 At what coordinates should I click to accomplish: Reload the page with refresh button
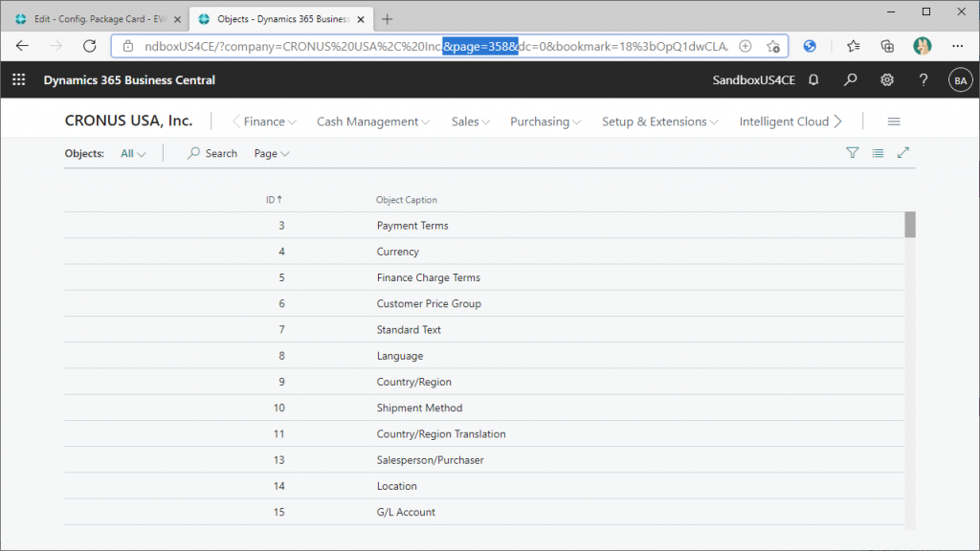coord(90,46)
